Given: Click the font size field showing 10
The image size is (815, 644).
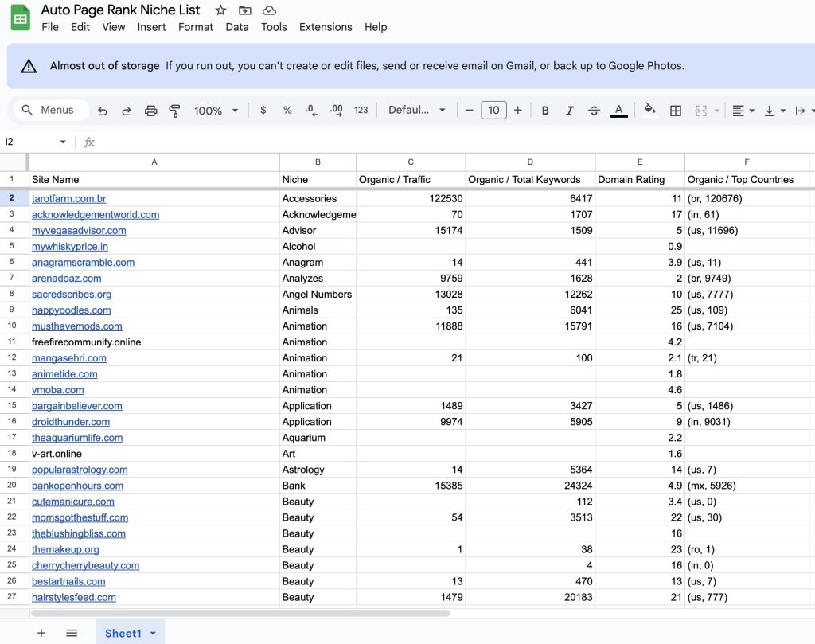Looking at the screenshot, I should click(x=493, y=110).
